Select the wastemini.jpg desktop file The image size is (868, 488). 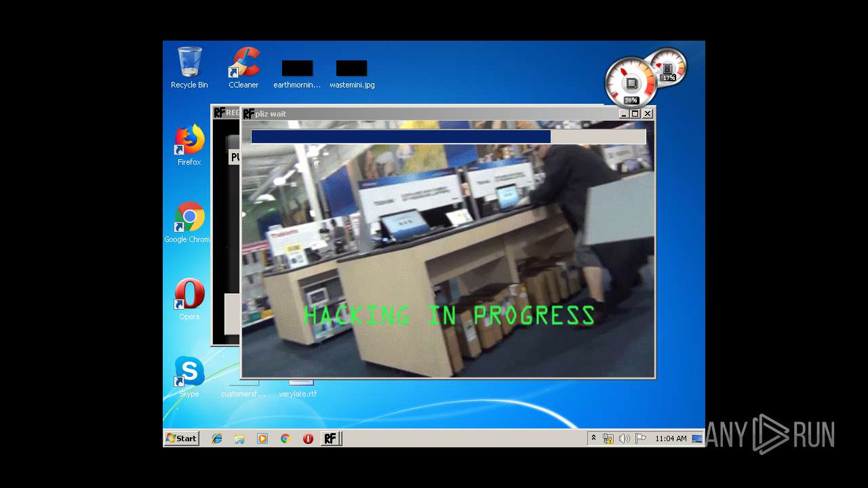pos(352,75)
